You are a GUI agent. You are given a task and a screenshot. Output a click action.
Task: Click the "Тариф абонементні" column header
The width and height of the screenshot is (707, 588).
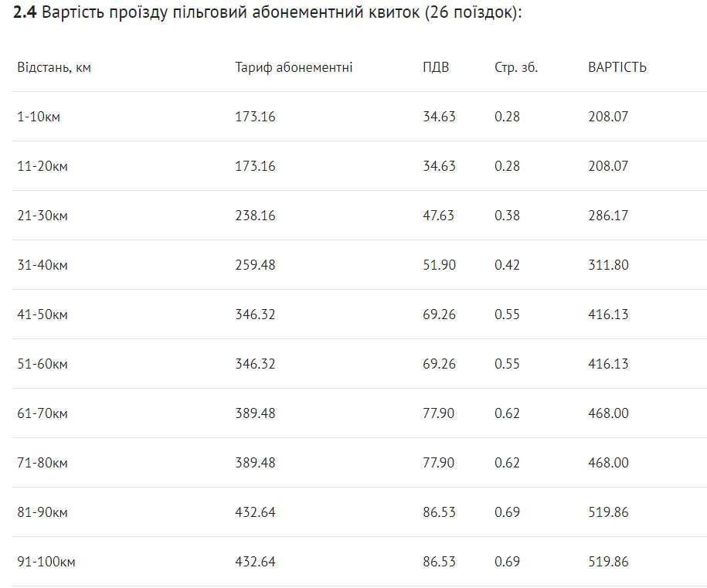pyautogui.click(x=294, y=67)
